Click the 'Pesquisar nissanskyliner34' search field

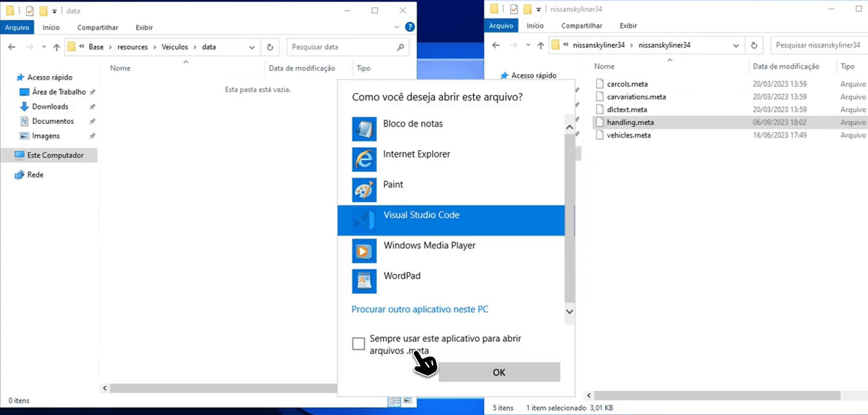(819, 45)
